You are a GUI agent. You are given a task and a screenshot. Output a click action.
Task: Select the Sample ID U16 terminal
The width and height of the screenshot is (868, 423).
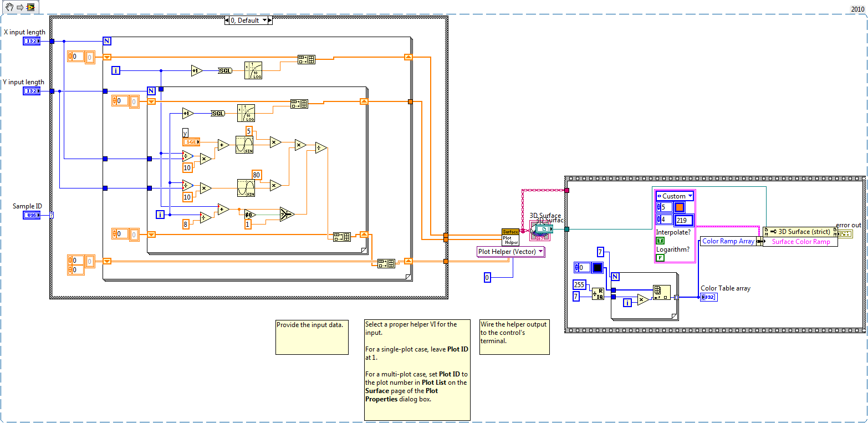(32, 215)
